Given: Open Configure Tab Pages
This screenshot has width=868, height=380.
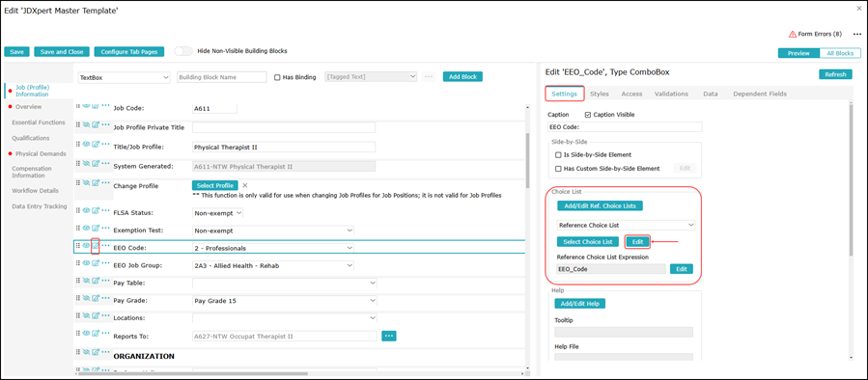Looking at the screenshot, I should pyautogui.click(x=129, y=51).
